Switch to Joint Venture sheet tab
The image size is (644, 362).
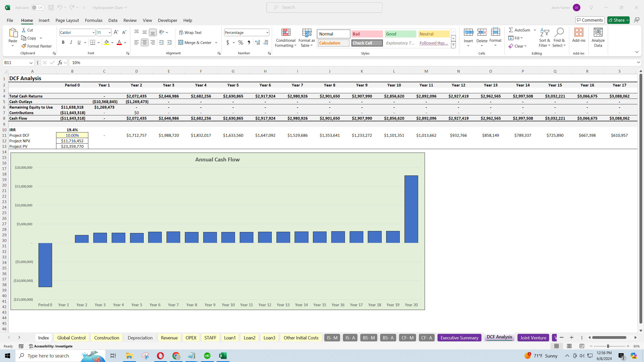(x=533, y=338)
